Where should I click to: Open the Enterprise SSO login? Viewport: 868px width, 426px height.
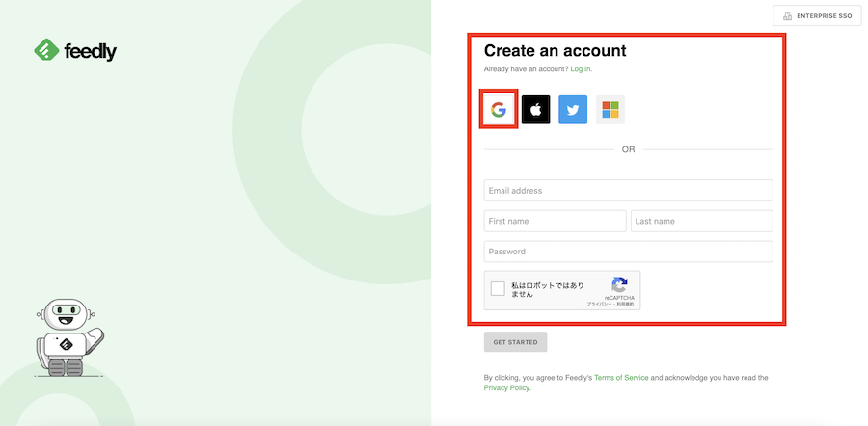817,16
